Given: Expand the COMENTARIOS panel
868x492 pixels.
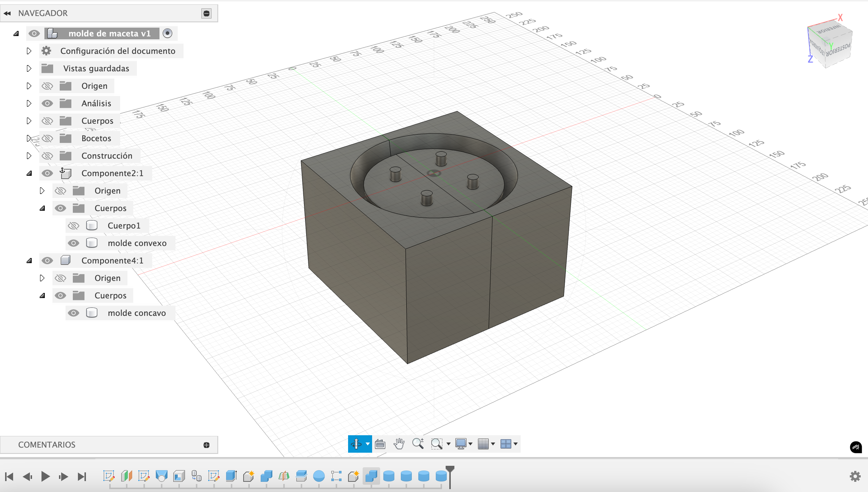Looking at the screenshot, I should tap(206, 445).
